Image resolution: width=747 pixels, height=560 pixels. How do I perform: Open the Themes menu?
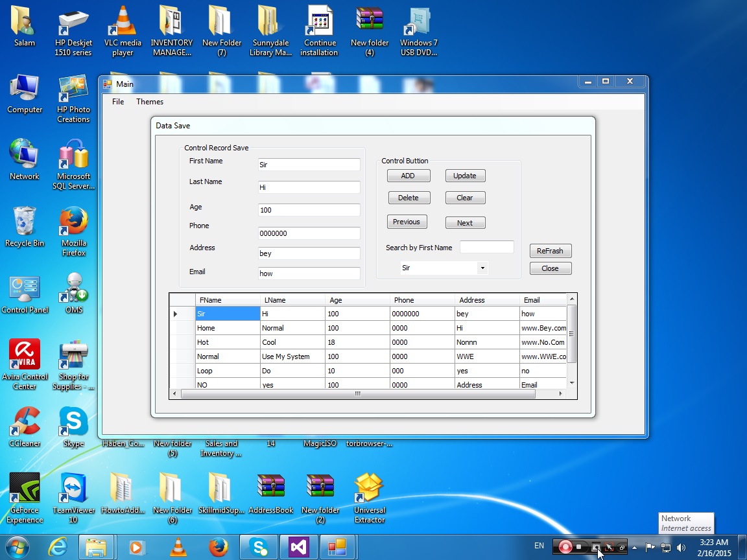[x=150, y=101]
